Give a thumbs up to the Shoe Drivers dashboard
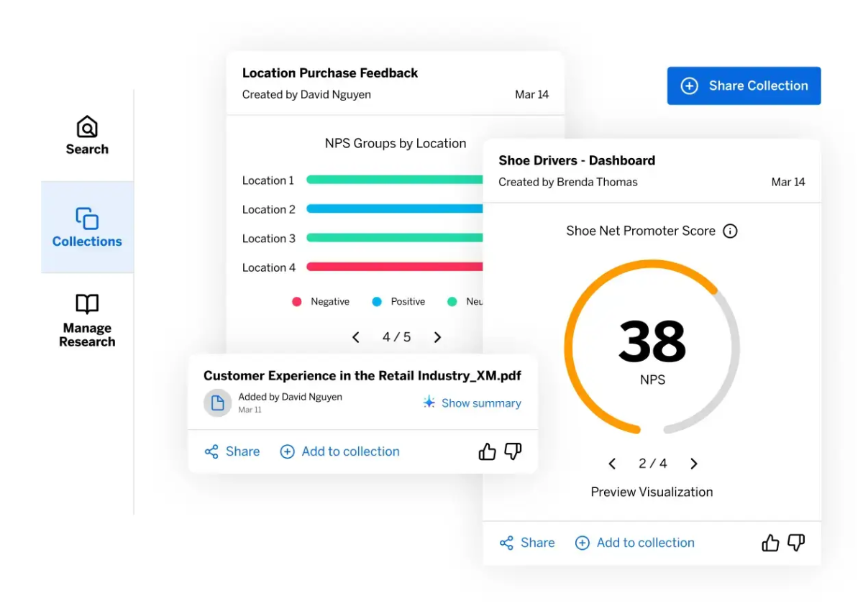The height and width of the screenshot is (616, 863). [770, 543]
